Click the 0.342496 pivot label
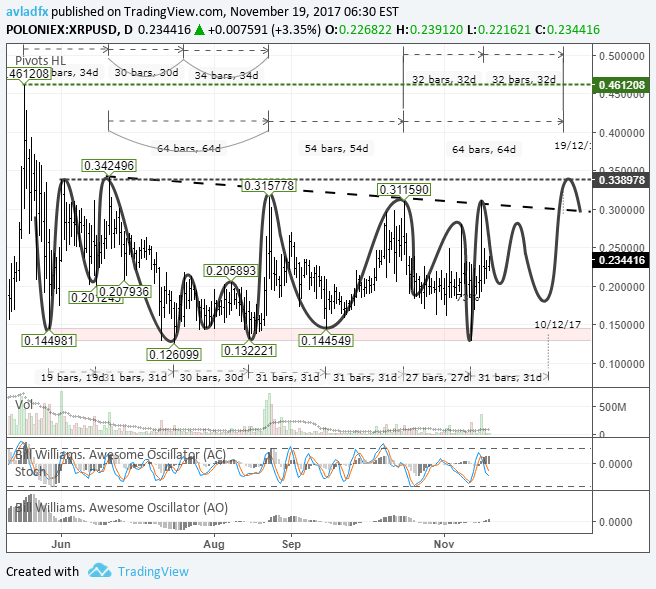Viewport: 656px width, 589px height. click(109, 166)
